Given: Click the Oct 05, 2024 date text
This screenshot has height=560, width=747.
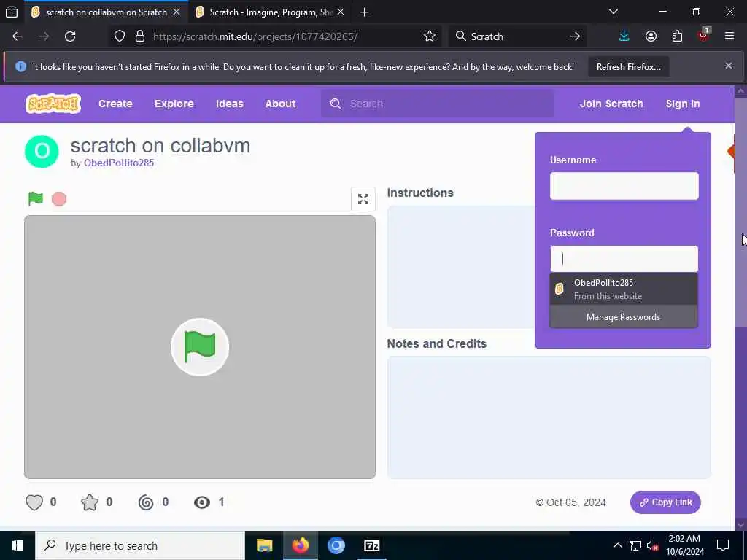Looking at the screenshot, I should pyautogui.click(x=576, y=503).
